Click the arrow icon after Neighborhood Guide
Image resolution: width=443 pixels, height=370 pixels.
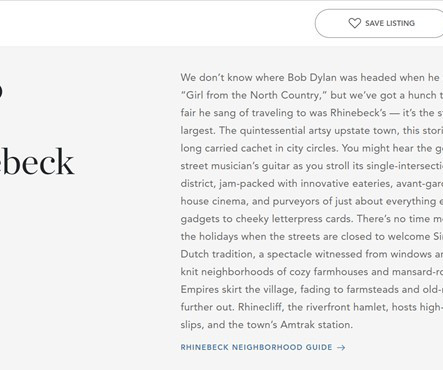[x=341, y=347]
